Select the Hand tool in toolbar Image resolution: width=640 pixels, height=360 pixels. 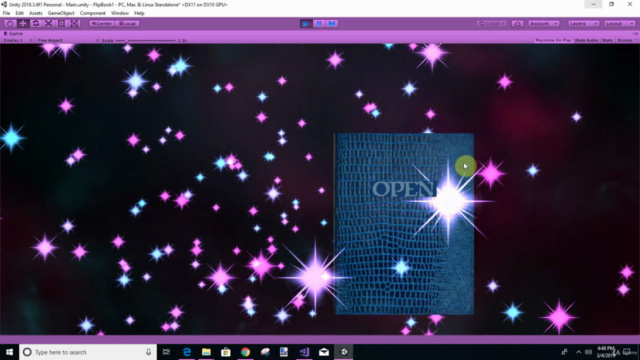point(10,24)
